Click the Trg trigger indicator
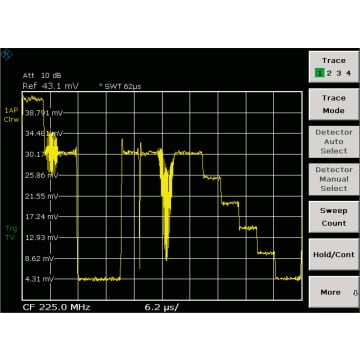The image size is (360, 360). point(11,228)
